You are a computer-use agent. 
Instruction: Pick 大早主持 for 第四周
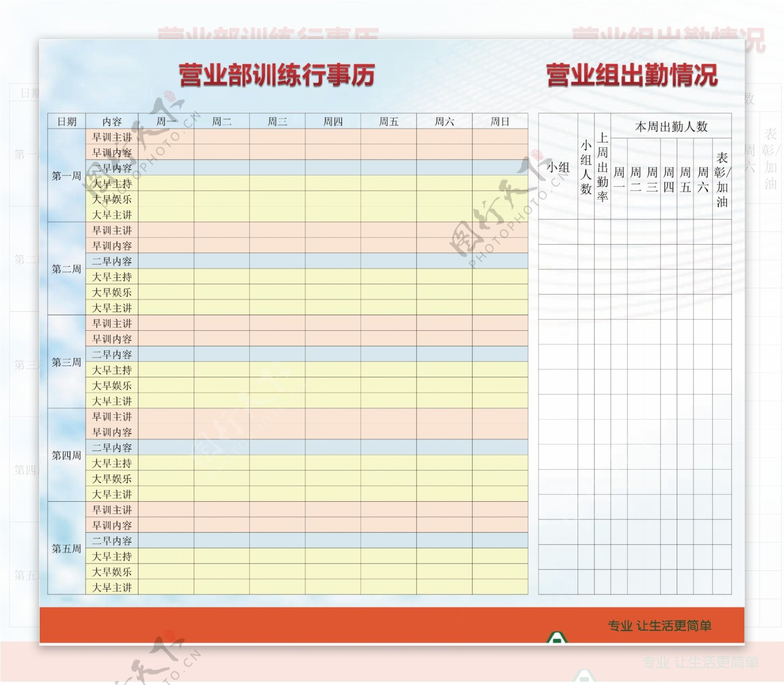pyautogui.click(x=112, y=463)
